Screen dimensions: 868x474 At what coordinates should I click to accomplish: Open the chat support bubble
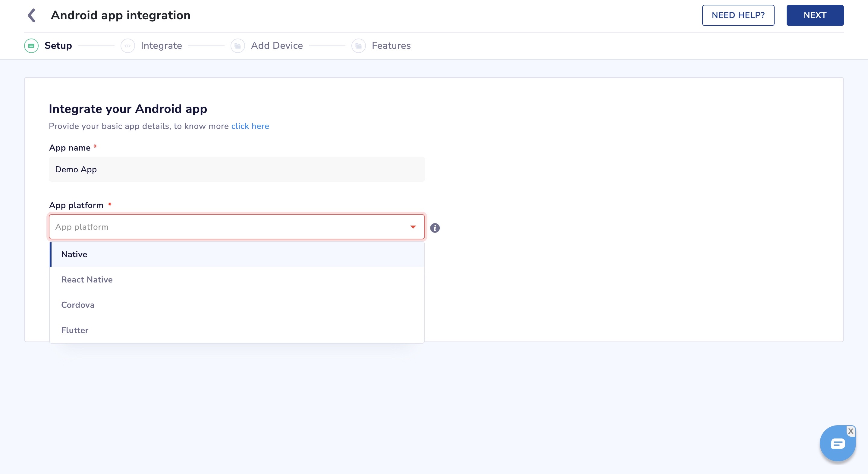tap(837, 444)
